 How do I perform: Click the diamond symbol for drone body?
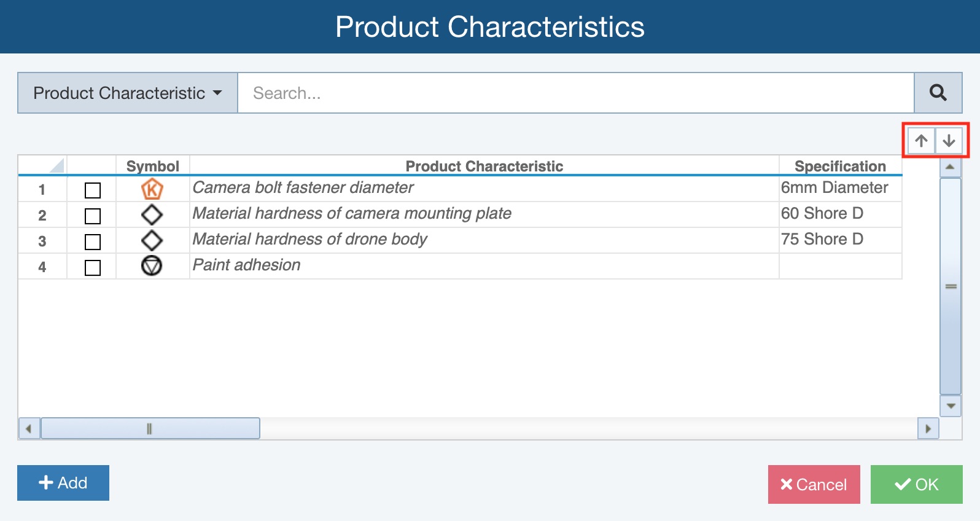152,241
